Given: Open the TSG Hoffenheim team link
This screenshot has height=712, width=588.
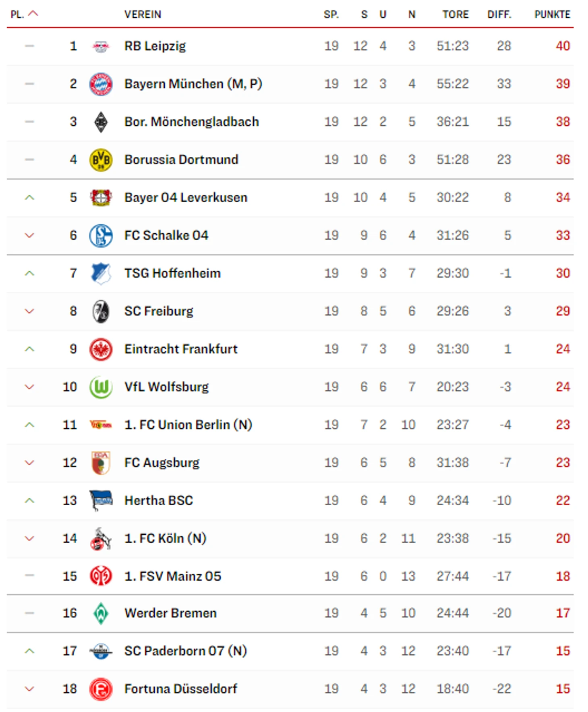Looking at the screenshot, I should (x=172, y=273).
